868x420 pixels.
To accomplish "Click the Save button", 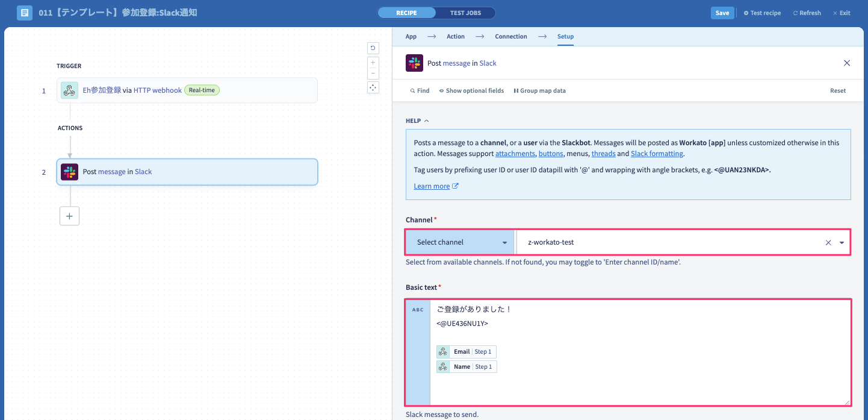I will pyautogui.click(x=722, y=13).
